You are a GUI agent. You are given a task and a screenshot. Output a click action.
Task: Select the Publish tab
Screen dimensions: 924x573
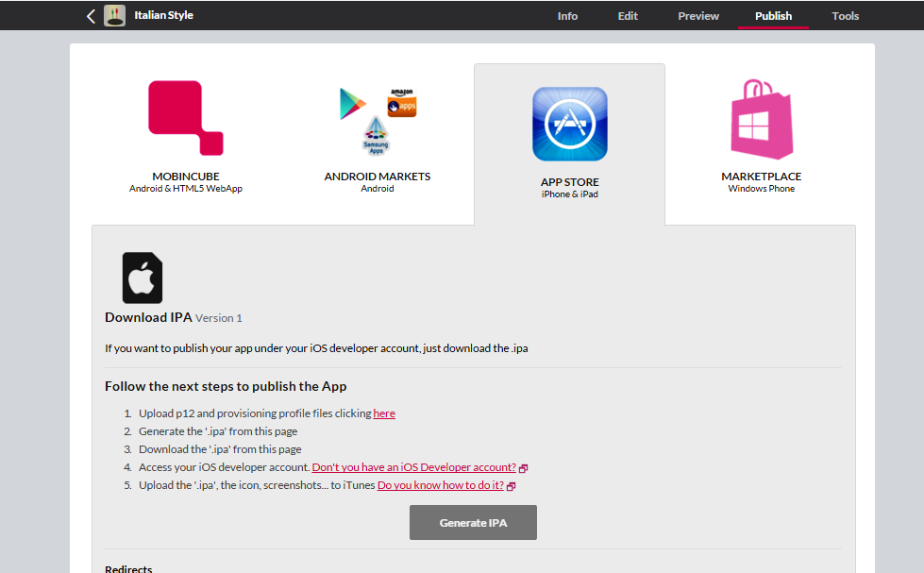point(773,16)
